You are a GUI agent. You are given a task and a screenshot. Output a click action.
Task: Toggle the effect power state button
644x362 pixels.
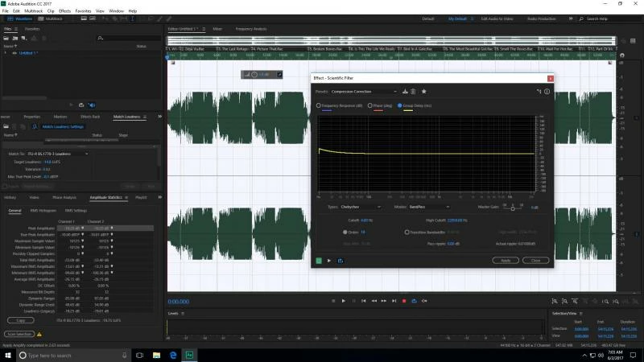coord(319,261)
